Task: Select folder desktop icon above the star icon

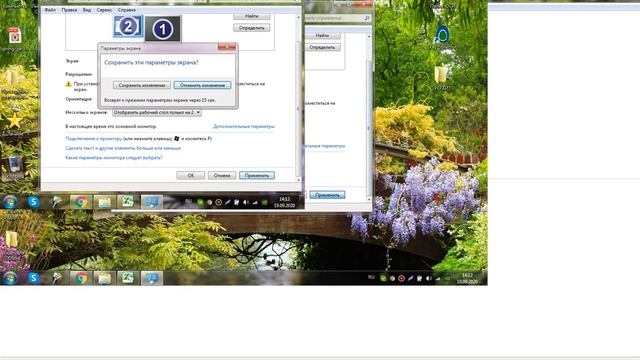Action: [x=12, y=78]
